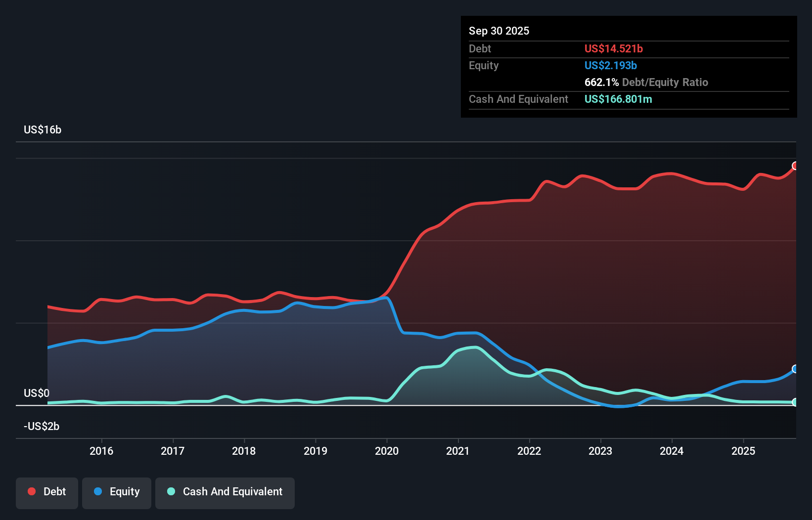
Task: Click the 2023 x-axis label
Action: (600, 451)
